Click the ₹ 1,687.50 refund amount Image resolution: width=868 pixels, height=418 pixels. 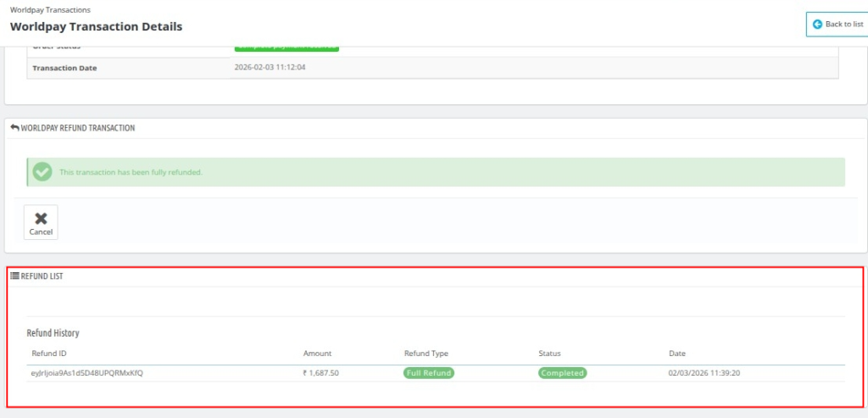point(321,373)
